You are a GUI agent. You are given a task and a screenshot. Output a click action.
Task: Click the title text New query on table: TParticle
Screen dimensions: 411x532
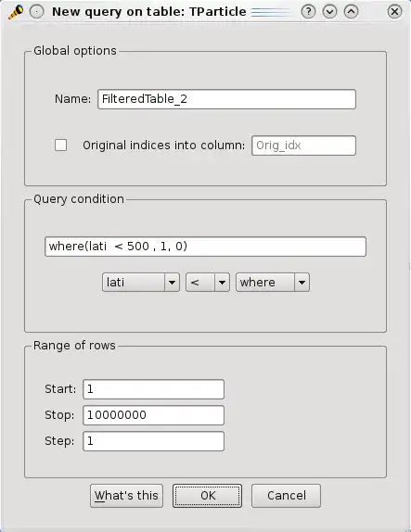(x=149, y=12)
